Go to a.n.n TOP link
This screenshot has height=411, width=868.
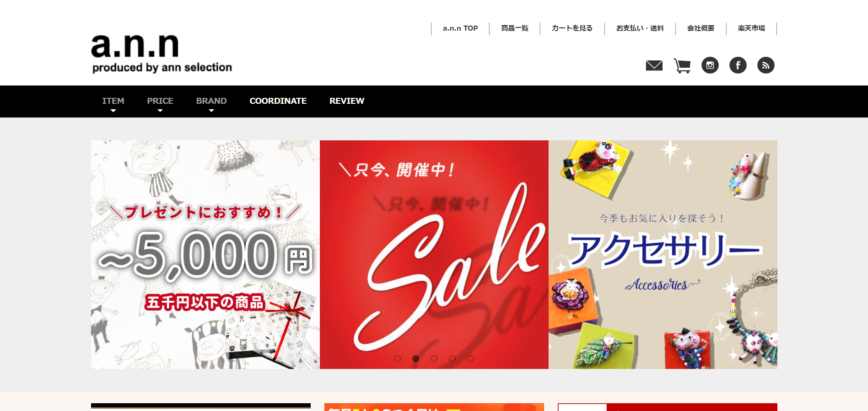coord(460,28)
